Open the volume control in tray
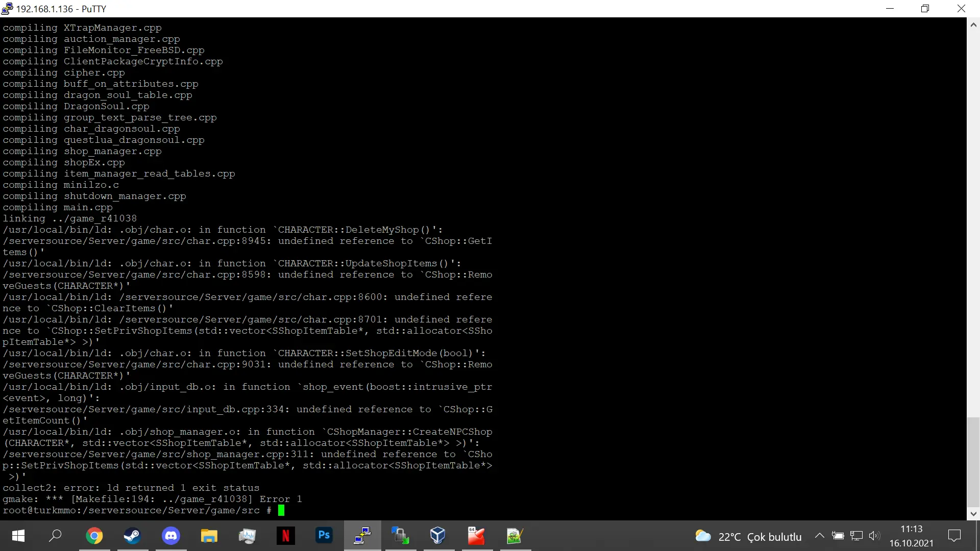Image resolution: width=980 pixels, height=551 pixels. [874, 536]
